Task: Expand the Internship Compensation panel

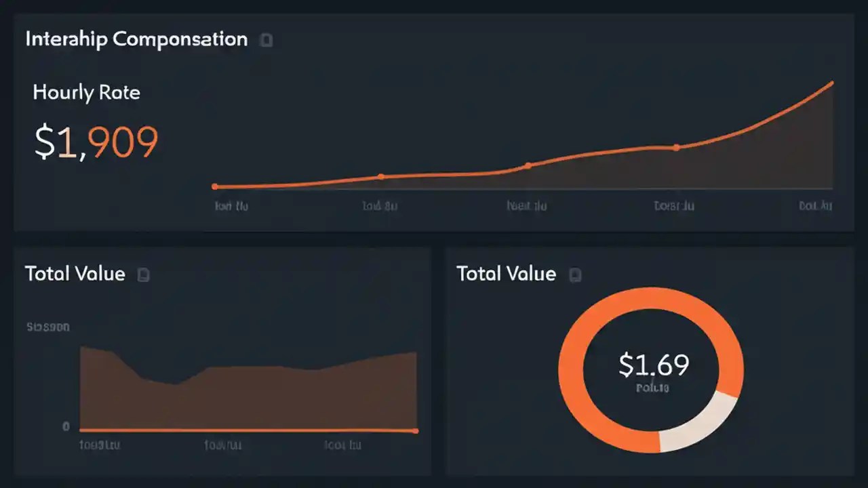Action: click(x=136, y=39)
